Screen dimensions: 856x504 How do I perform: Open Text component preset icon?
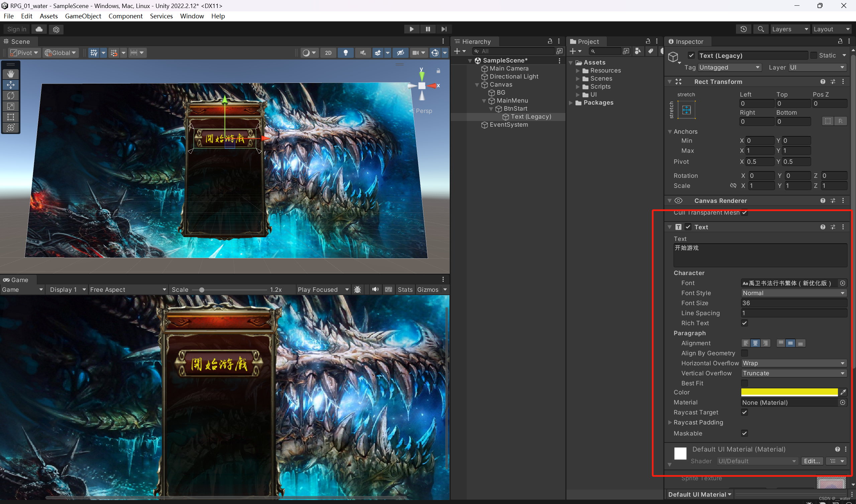coord(833,227)
